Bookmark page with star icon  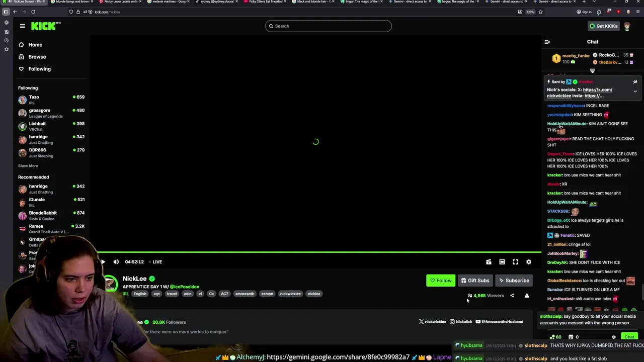click(x=540, y=12)
